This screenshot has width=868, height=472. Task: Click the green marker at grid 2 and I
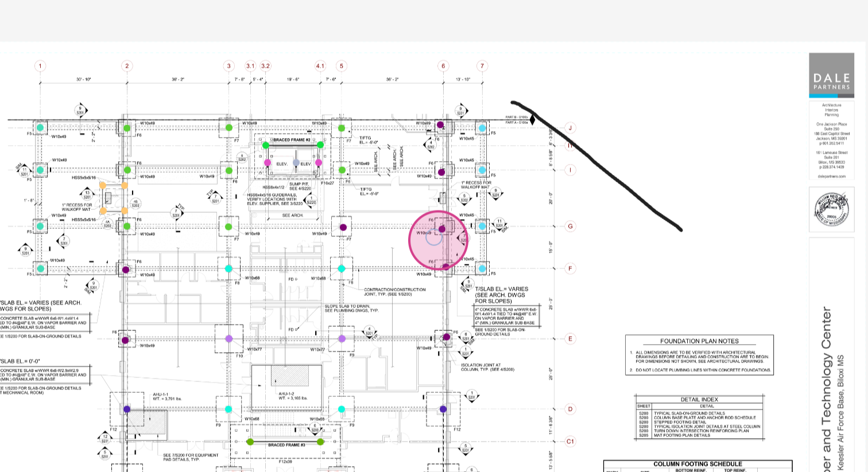point(127,170)
